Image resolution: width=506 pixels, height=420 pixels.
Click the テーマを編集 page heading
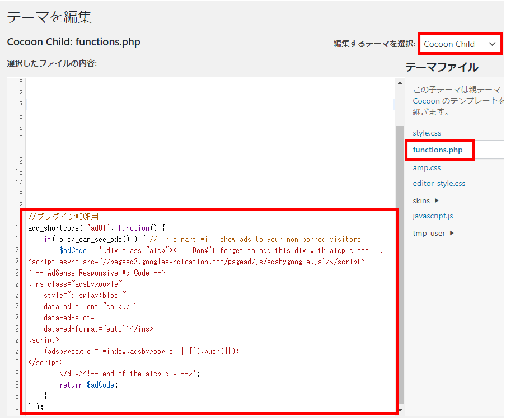[x=49, y=17]
